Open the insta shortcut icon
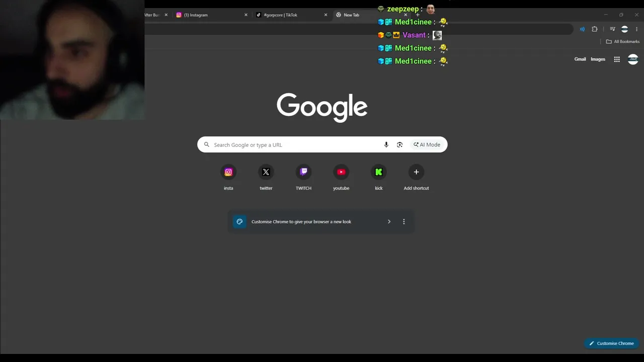 pyautogui.click(x=228, y=172)
